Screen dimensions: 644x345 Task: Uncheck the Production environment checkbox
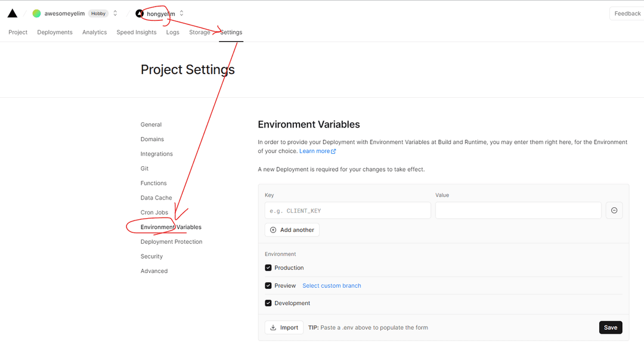[268, 268]
